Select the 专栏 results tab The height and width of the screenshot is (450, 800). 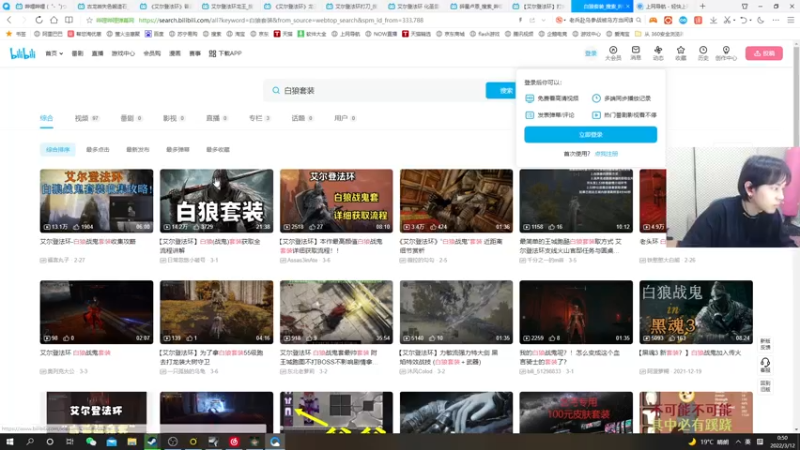(259, 118)
